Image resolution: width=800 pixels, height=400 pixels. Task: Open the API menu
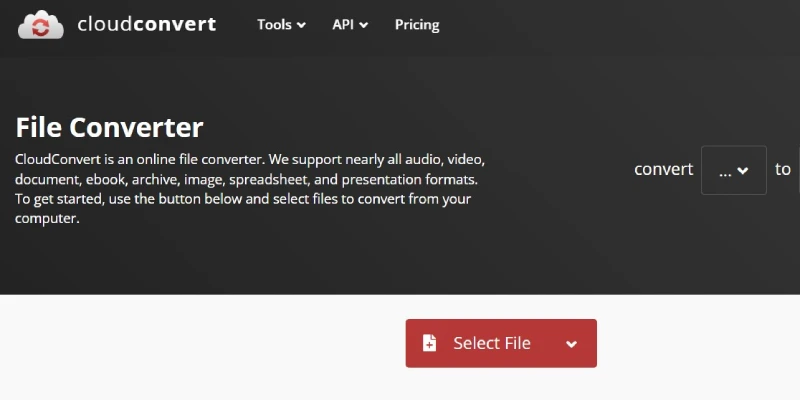pos(350,24)
